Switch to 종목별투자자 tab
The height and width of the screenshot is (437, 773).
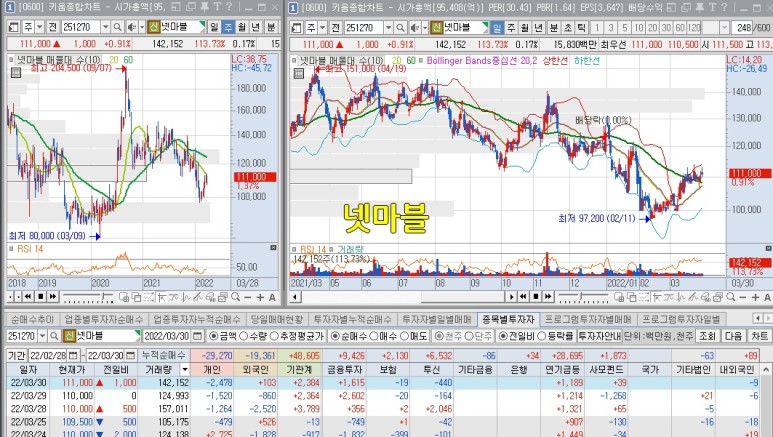pyautogui.click(x=508, y=320)
